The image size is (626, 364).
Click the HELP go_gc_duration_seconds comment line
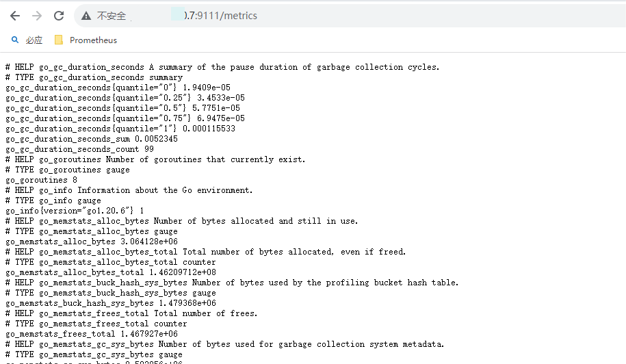pyautogui.click(x=222, y=67)
